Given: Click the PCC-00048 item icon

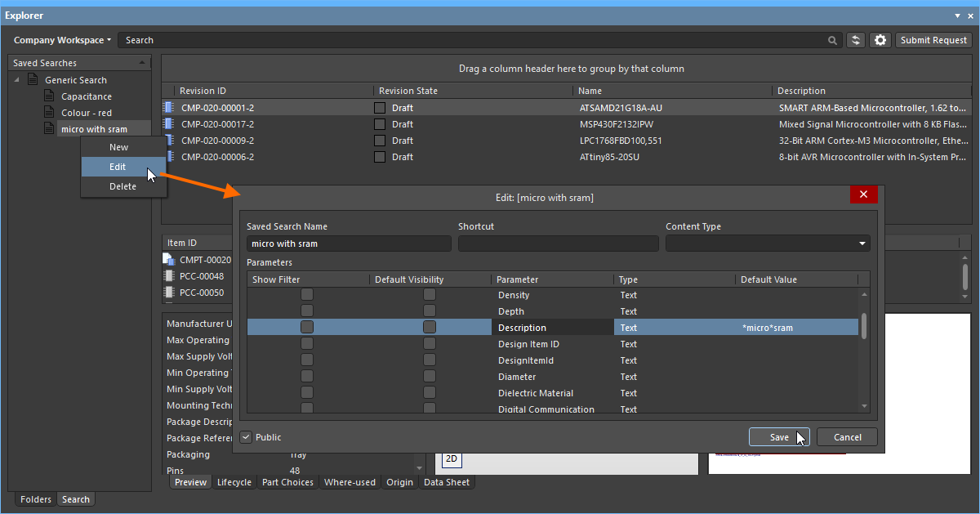Looking at the screenshot, I should click(169, 276).
